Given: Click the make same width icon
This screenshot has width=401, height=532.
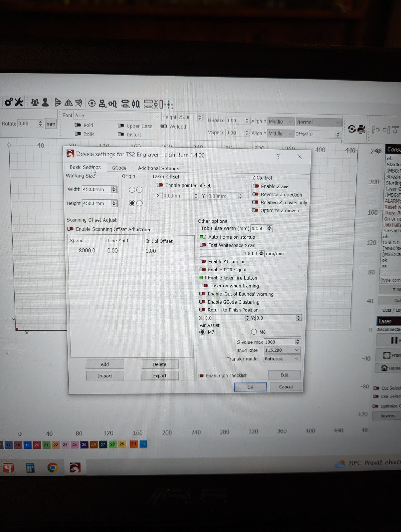Looking at the screenshot, I should (148, 105).
